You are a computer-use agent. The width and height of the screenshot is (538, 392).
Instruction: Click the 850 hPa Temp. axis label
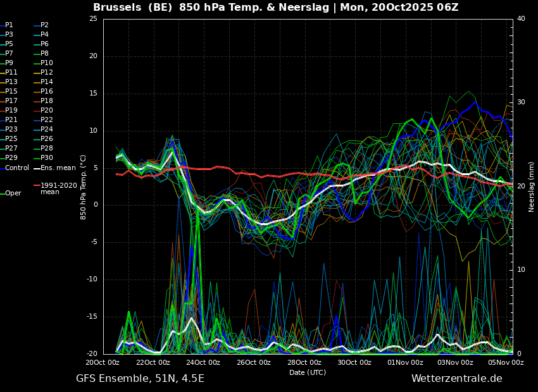pos(84,187)
